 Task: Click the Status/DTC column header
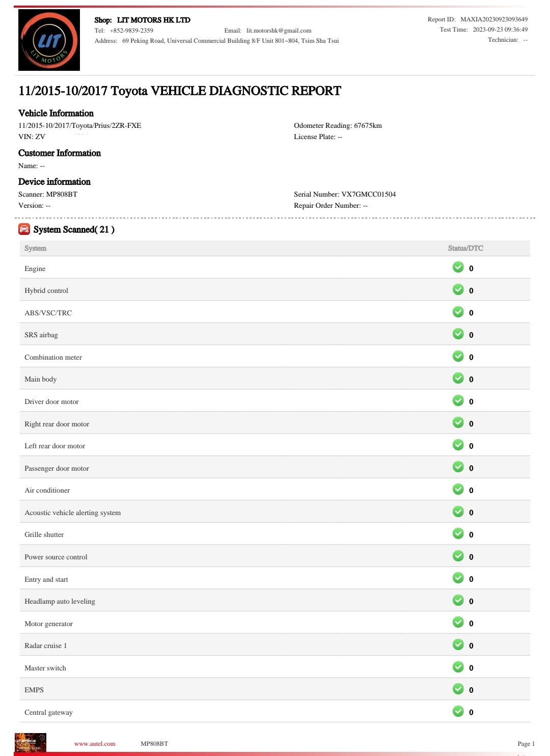(465, 248)
